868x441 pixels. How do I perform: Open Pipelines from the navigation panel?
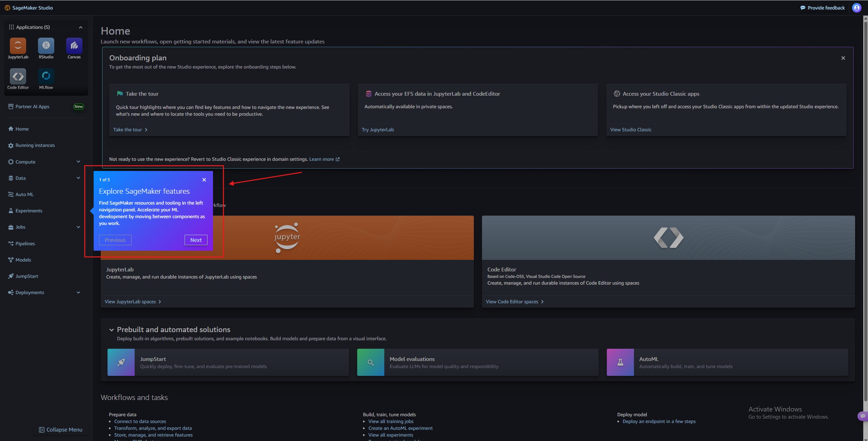click(25, 244)
